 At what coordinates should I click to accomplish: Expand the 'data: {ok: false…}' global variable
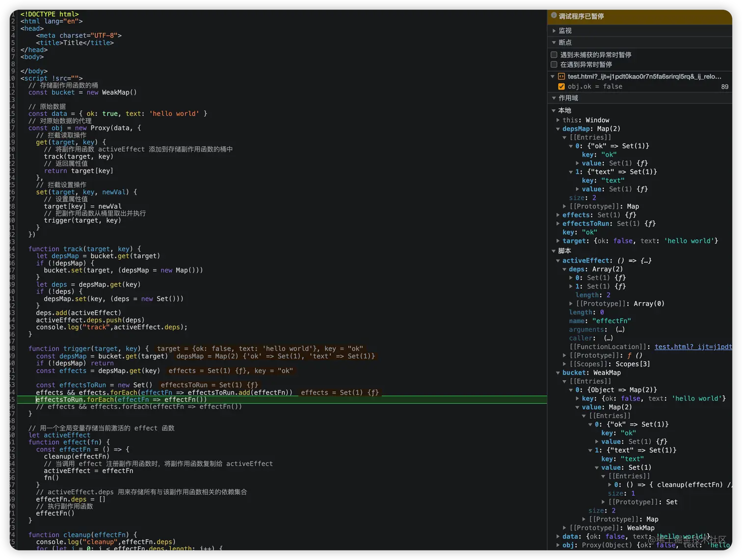pyautogui.click(x=558, y=537)
